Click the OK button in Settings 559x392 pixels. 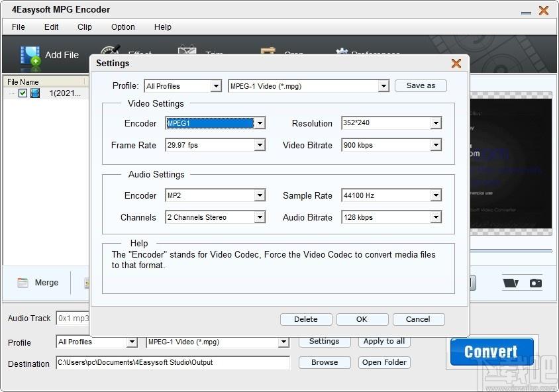[362, 319]
